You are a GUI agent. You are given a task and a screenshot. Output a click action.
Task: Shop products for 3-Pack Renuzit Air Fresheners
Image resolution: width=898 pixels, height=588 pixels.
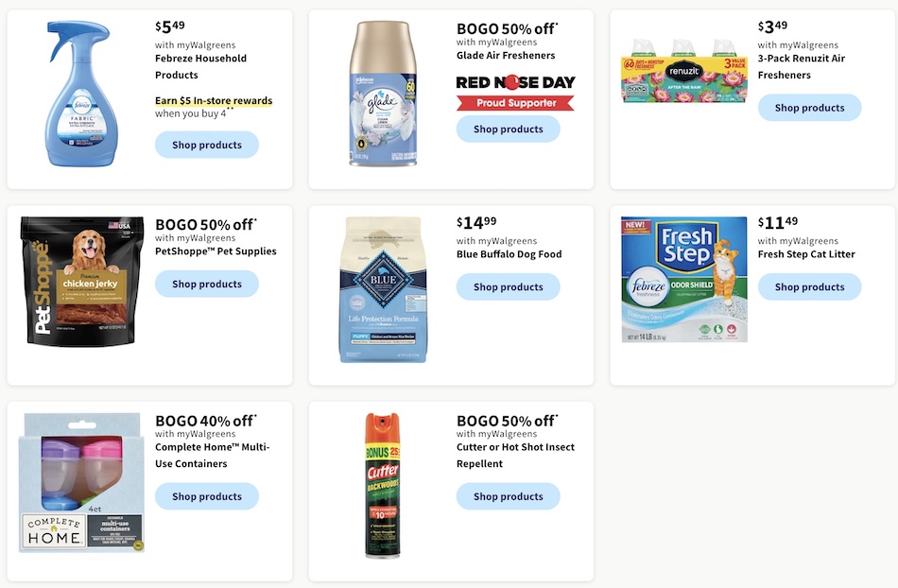(809, 108)
